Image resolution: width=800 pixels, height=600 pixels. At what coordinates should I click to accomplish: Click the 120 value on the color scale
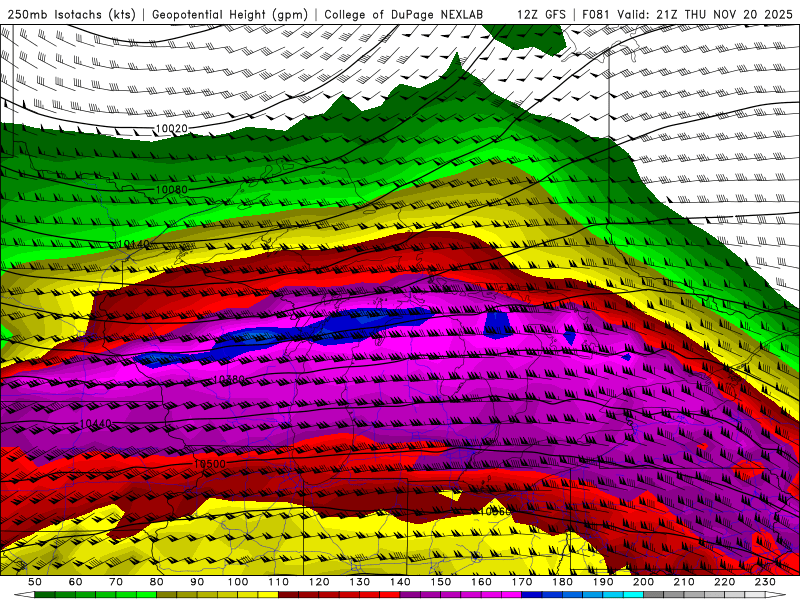[319, 582]
